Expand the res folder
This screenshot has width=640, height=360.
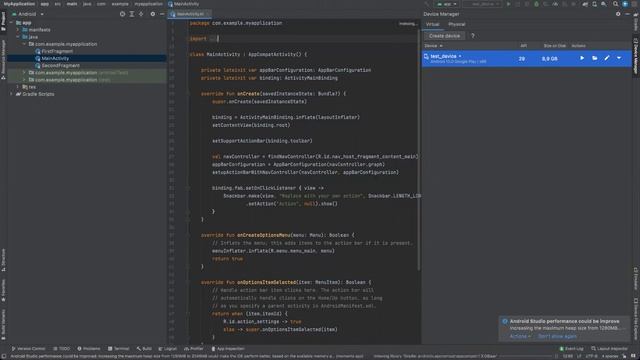click(x=18, y=87)
